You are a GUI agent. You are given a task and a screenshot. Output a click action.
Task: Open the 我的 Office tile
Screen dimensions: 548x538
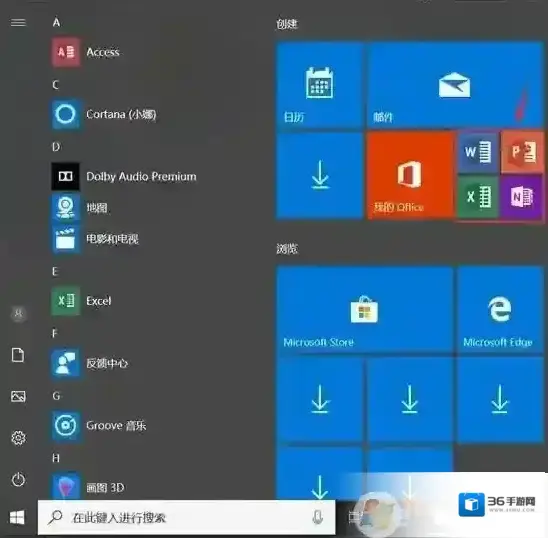click(410, 176)
